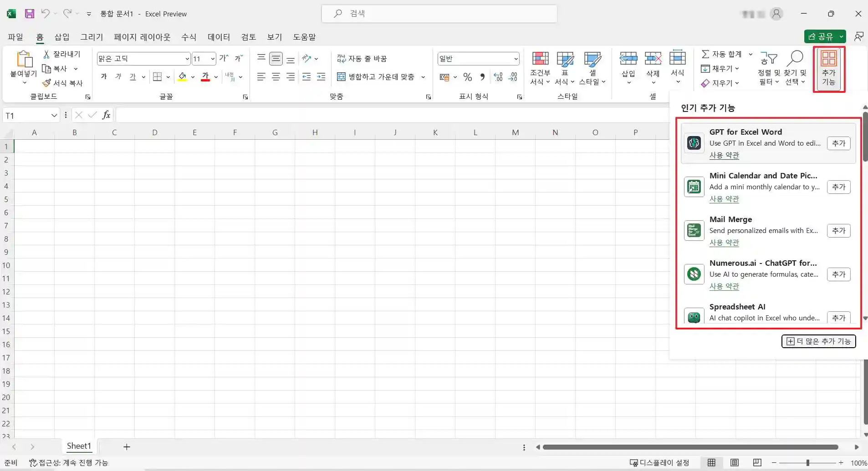Click Decrease Decimal icon

[513, 77]
